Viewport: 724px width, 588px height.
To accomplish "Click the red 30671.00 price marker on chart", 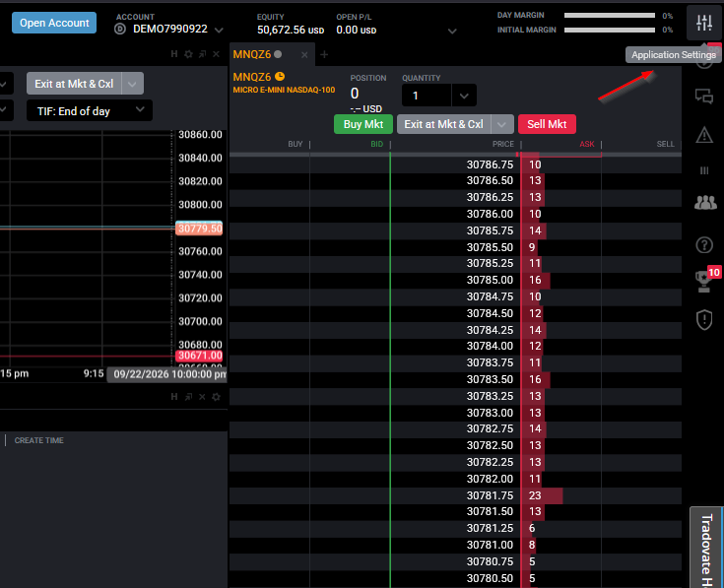I will [x=199, y=356].
